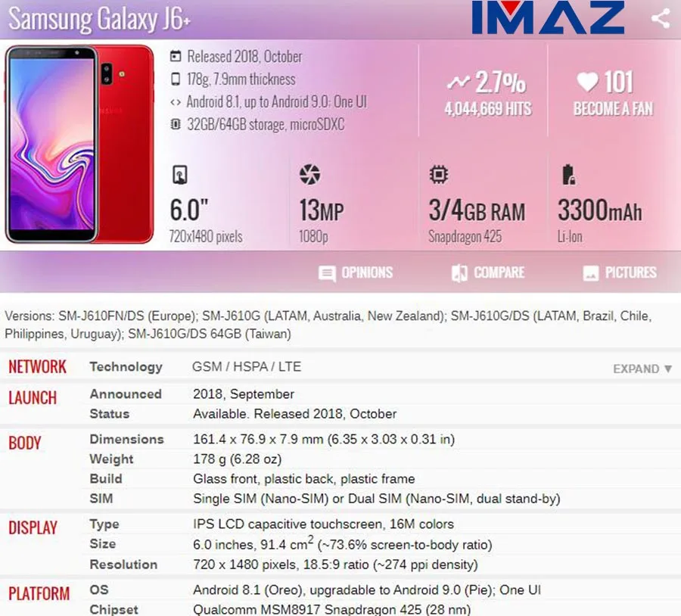Click the OS label
Screen dimensions: 681x616
(x=99, y=590)
